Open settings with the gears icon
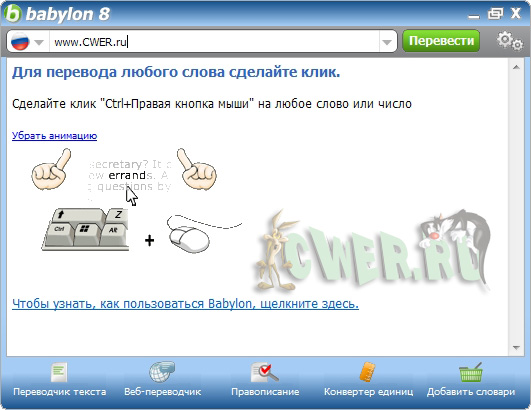531x410 pixels. (510, 41)
